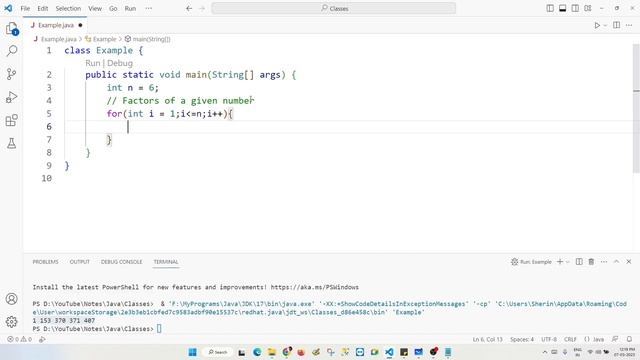Select the TERMINAL tab
Image resolution: width=640 pixels, height=360 pixels.
(166, 262)
